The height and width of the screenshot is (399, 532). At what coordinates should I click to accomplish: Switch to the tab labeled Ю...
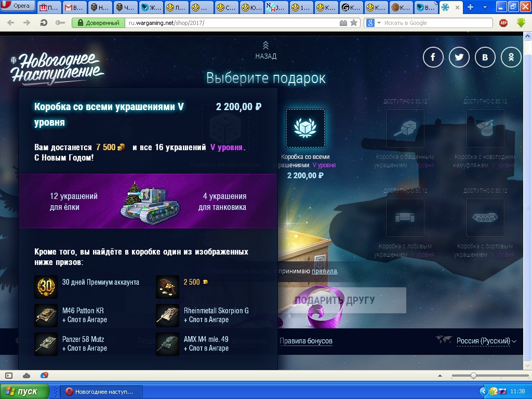coord(251,7)
